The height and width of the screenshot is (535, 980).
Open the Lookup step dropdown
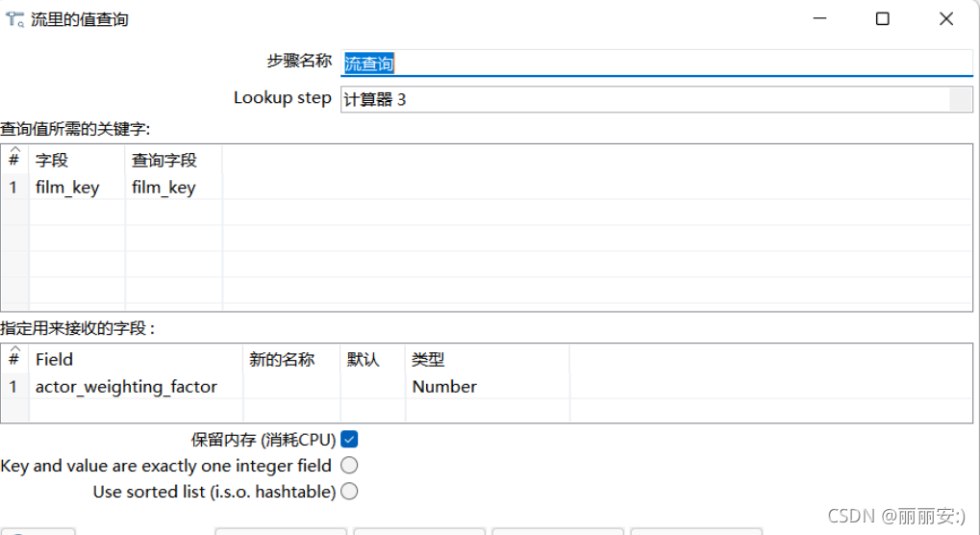657,99
